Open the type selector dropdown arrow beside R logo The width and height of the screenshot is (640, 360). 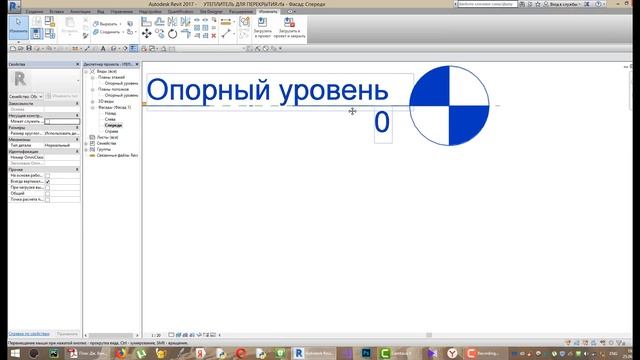tap(78, 80)
